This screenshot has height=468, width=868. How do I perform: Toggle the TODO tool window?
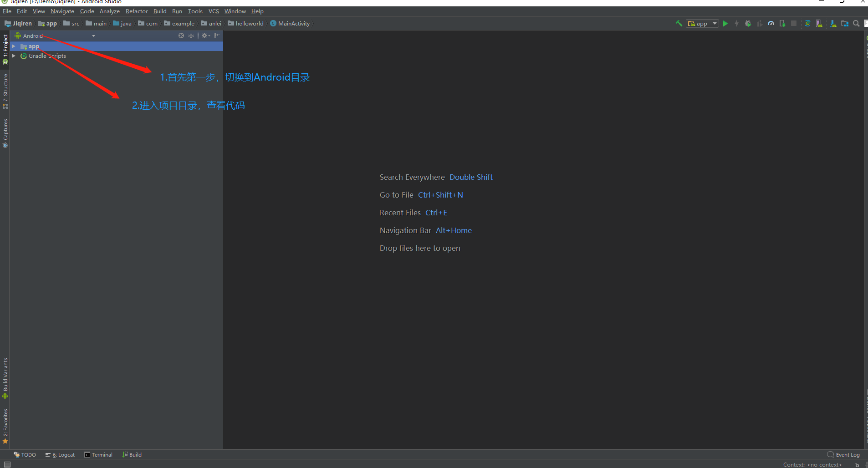click(x=25, y=455)
